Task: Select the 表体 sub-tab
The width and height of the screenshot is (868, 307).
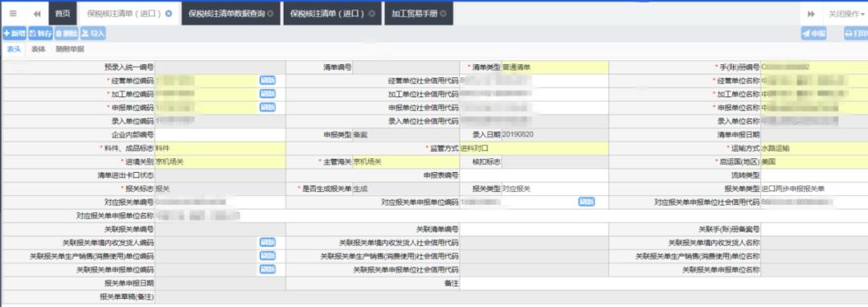Action: point(38,49)
